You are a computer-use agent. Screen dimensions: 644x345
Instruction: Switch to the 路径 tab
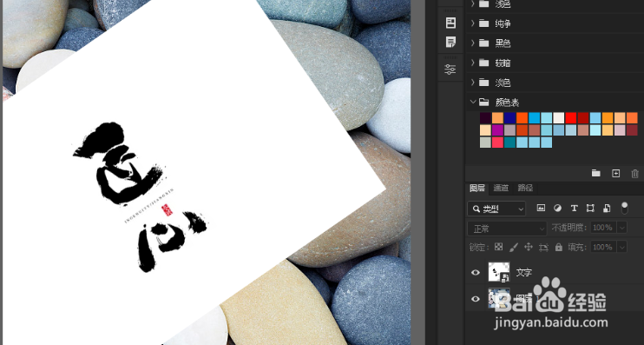coord(525,189)
